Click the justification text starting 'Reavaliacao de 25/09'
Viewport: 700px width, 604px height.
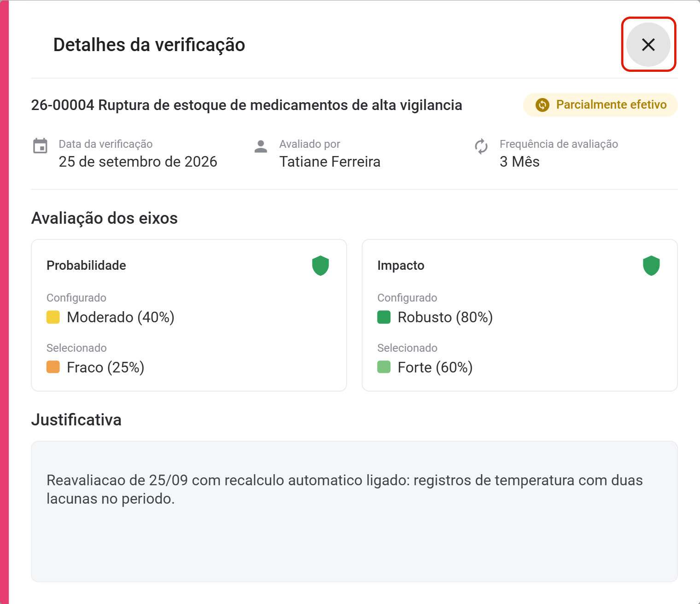tap(344, 489)
